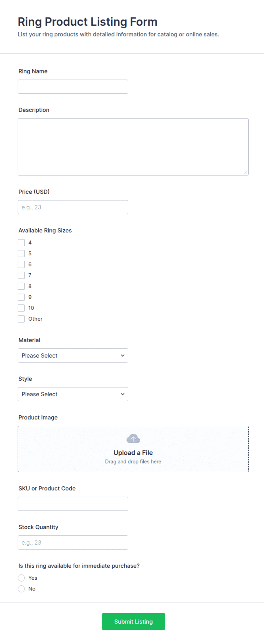The image size is (264, 644).
Task: Select Yes for immediate purchase
Action: [x=21, y=578]
